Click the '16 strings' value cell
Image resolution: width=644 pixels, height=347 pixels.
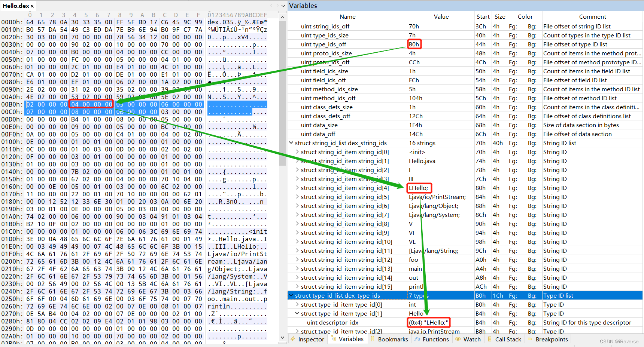(x=441, y=143)
